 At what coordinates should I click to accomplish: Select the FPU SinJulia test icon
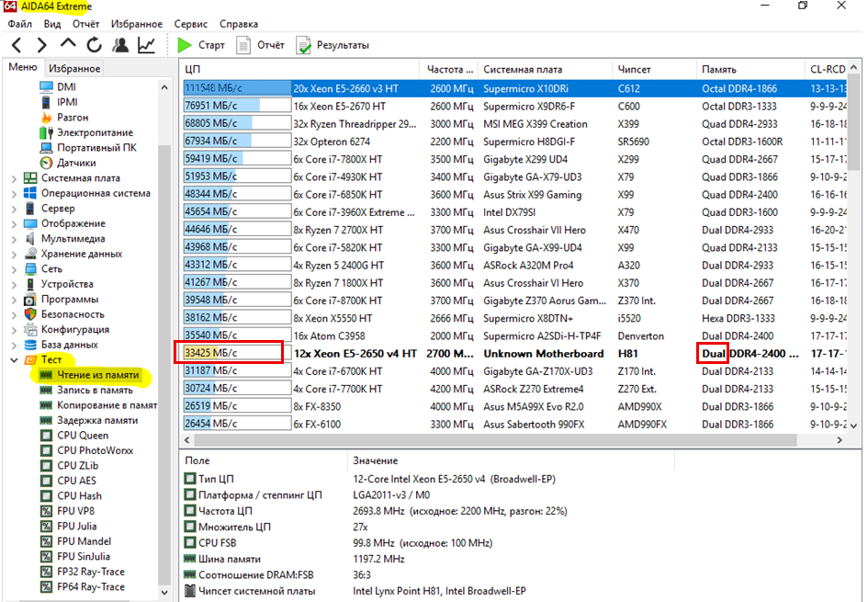coord(47,556)
